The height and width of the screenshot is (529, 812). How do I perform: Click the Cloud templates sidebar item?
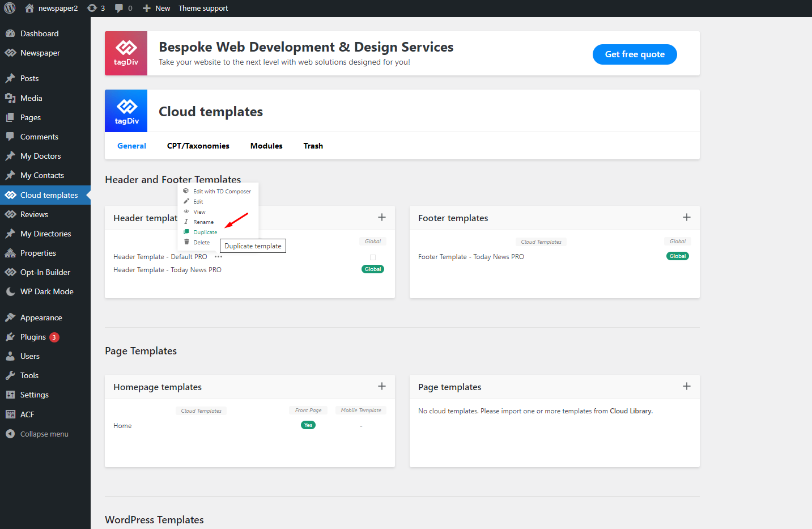click(x=45, y=195)
